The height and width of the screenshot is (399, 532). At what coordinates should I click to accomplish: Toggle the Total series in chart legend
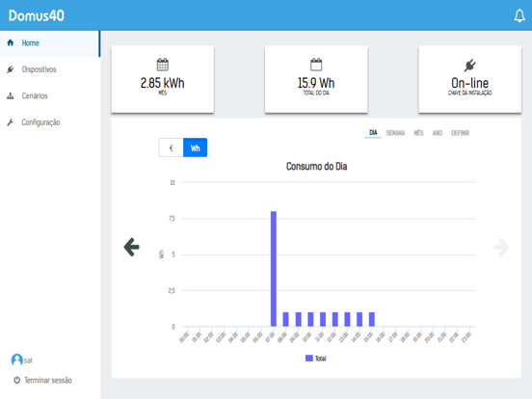click(316, 359)
